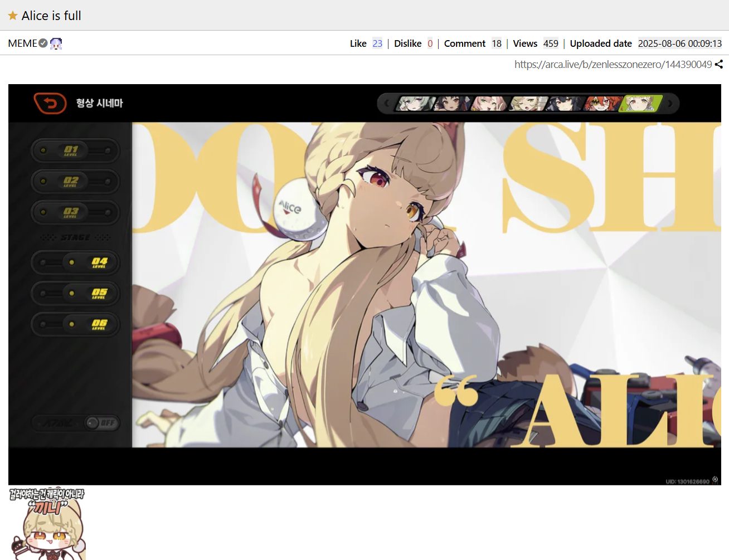Image resolution: width=729 pixels, height=560 pixels.
Task: Select the dark-haired tan character portrait
Action: [x=453, y=103]
